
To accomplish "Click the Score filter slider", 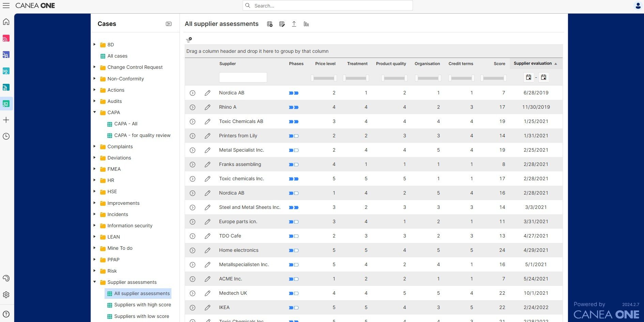I will tap(494, 78).
